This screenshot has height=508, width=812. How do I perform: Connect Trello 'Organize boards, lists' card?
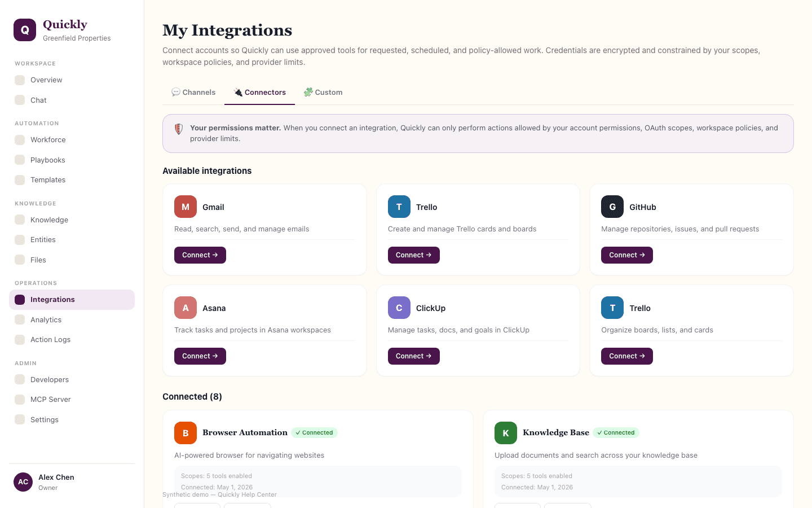tap(627, 356)
